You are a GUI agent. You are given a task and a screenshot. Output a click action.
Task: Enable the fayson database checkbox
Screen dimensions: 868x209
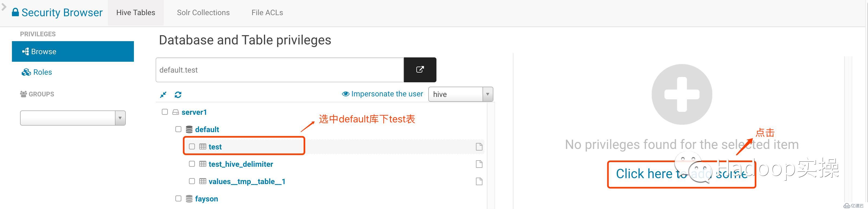pyautogui.click(x=178, y=198)
